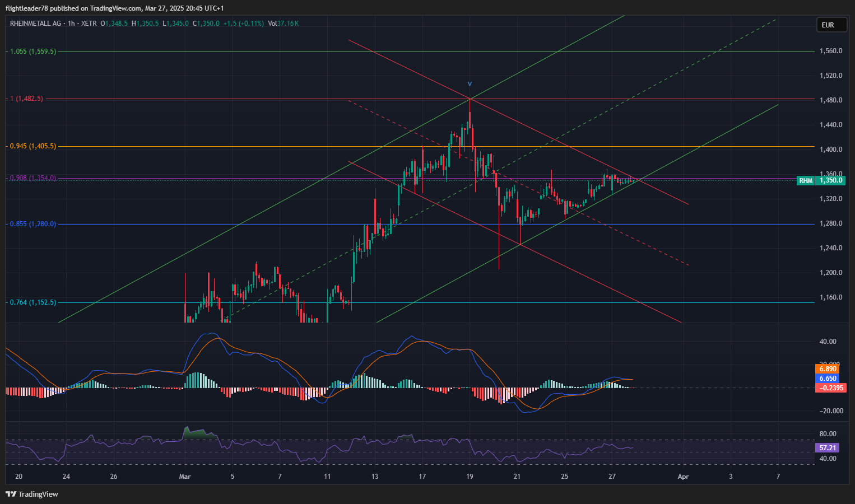Screen dimensions: 855x504
Task: Click 1,520.0 on the price axis
Action: [x=831, y=76]
